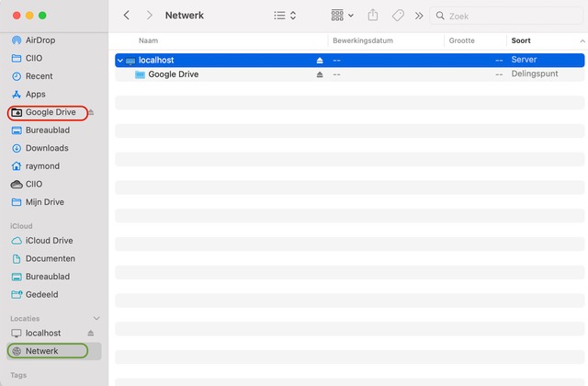The height and width of the screenshot is (386, 588).
Task: Eject localhost in the file list
Action: pyautogui.click(x=320, y=60)
